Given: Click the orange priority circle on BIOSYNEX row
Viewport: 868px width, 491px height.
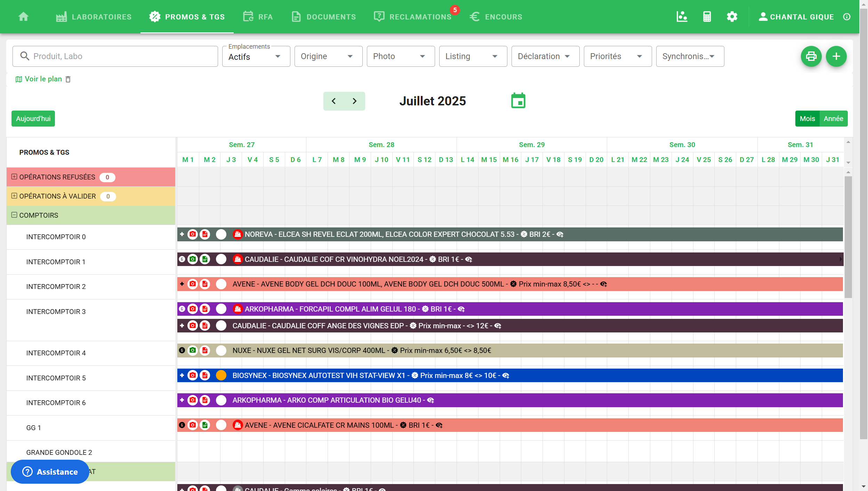Looking at the screenshot, I should pyautogui.click(x=221, y=375).
